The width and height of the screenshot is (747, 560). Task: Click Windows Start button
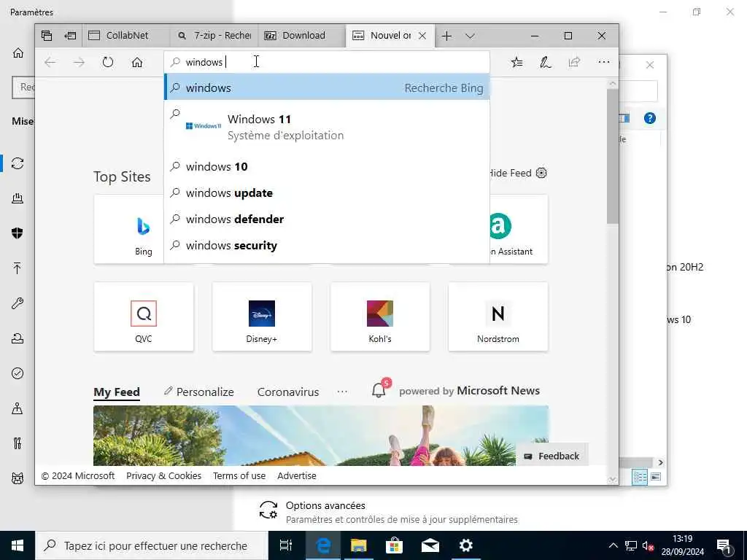[18, 545]
